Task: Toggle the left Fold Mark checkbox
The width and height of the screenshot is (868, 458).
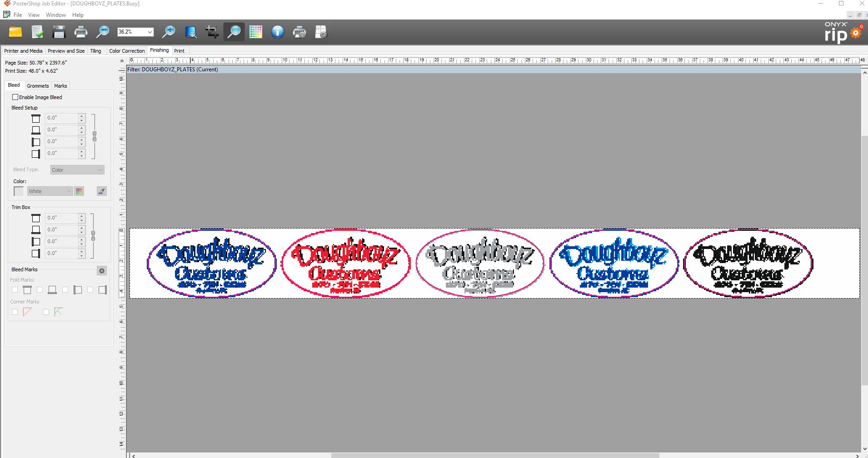Action: 65,290
